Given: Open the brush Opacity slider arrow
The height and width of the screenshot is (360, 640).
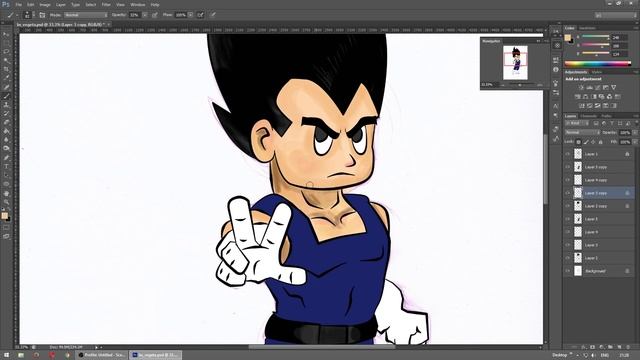Looking at the screenshot, I should tap(145, 15).
